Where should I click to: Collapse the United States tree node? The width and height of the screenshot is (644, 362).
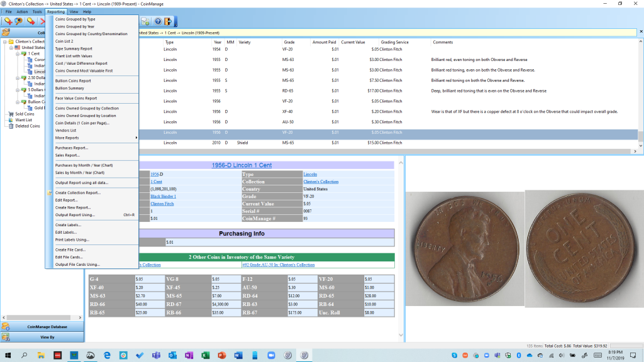[11, 48]
